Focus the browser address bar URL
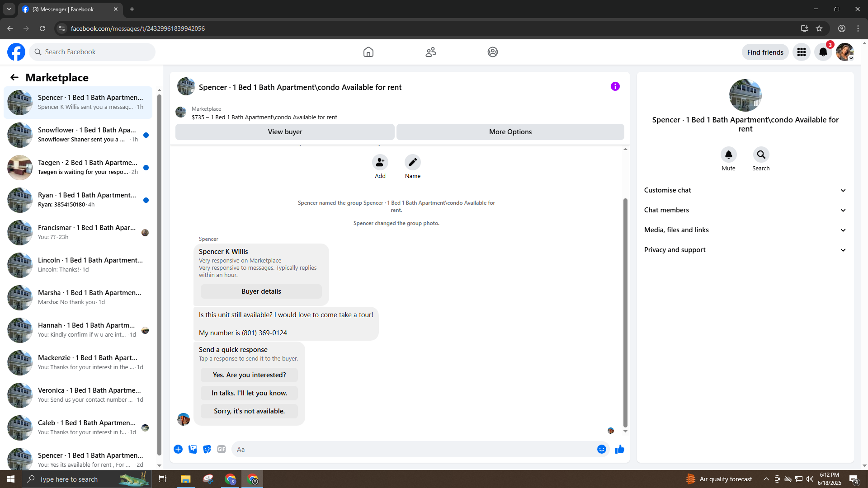868x488 pixels. 137,28
